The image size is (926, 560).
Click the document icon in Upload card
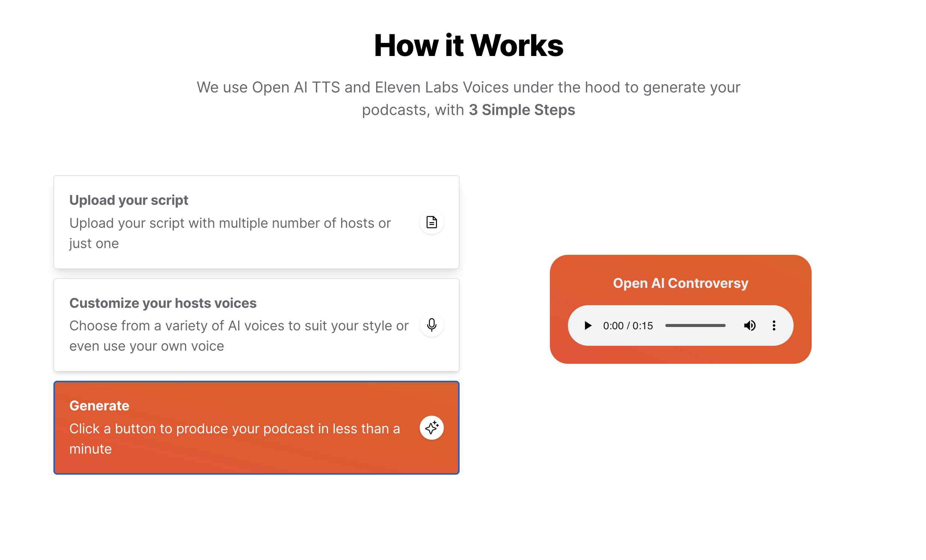pyautogui.click(x=431, y=222)
